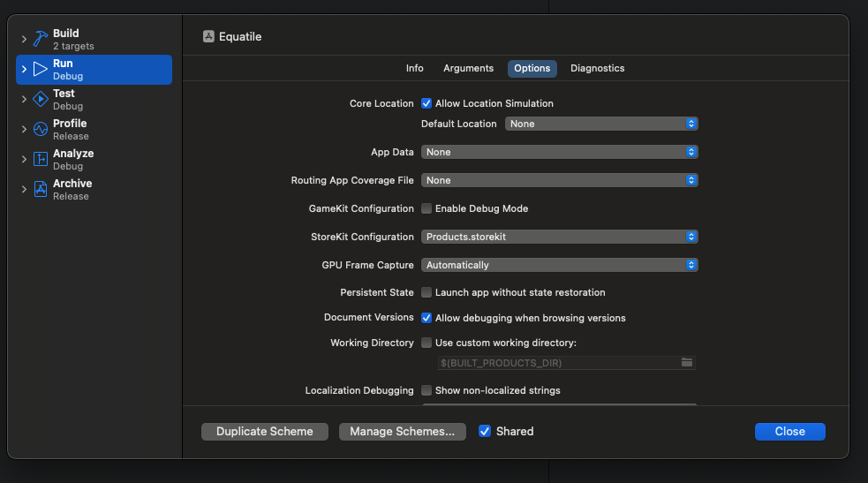Click the custom working directory path field
The height and width of the screenshot is (483, 868).
(x=556, y=363)
